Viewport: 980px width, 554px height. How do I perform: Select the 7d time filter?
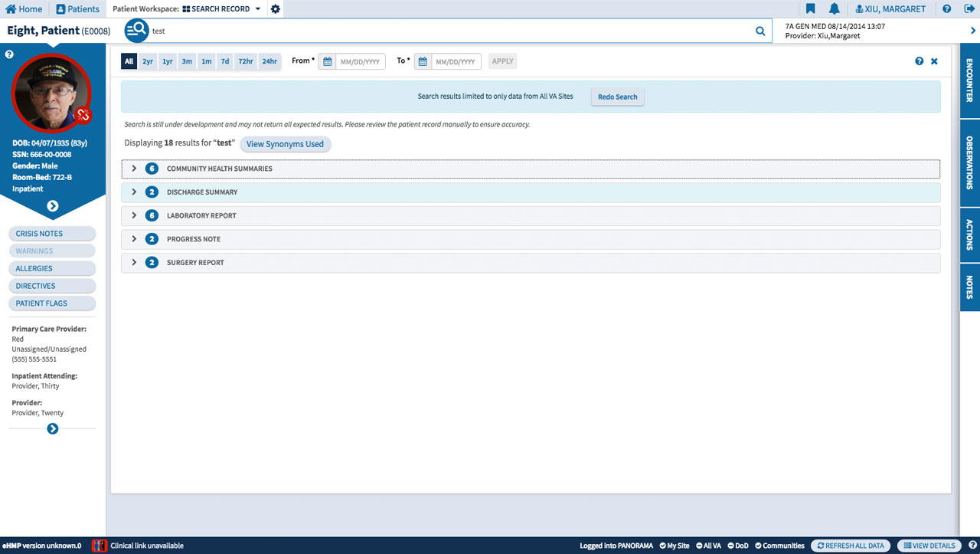click(225, 61)
